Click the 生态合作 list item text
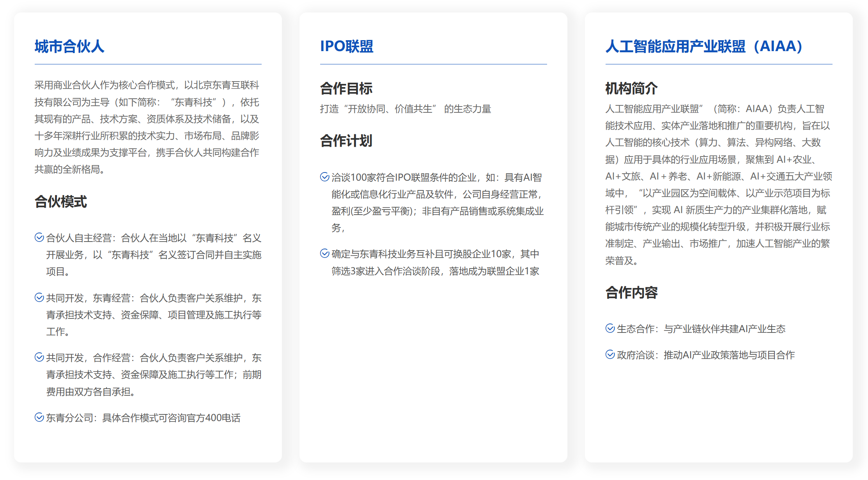This screenshot has height=480, width=868. coord(701,329)
